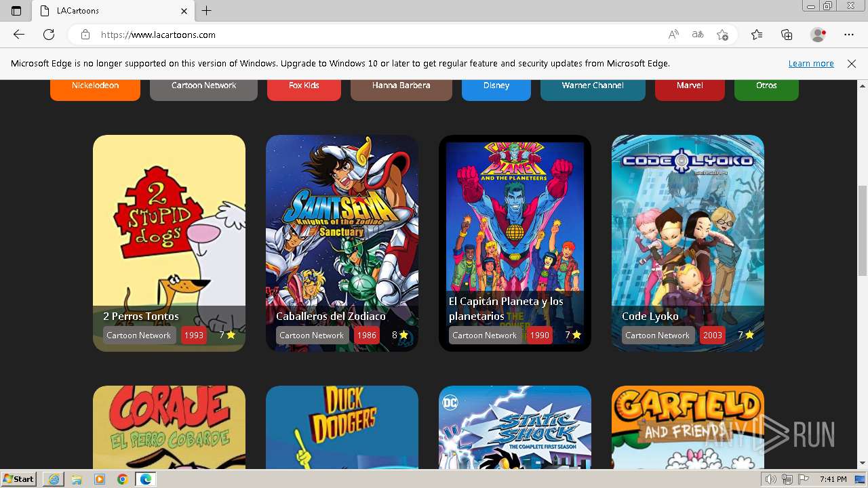Filter by Otros category
This screenshot has width=868, height=488.
pos(766,89)
